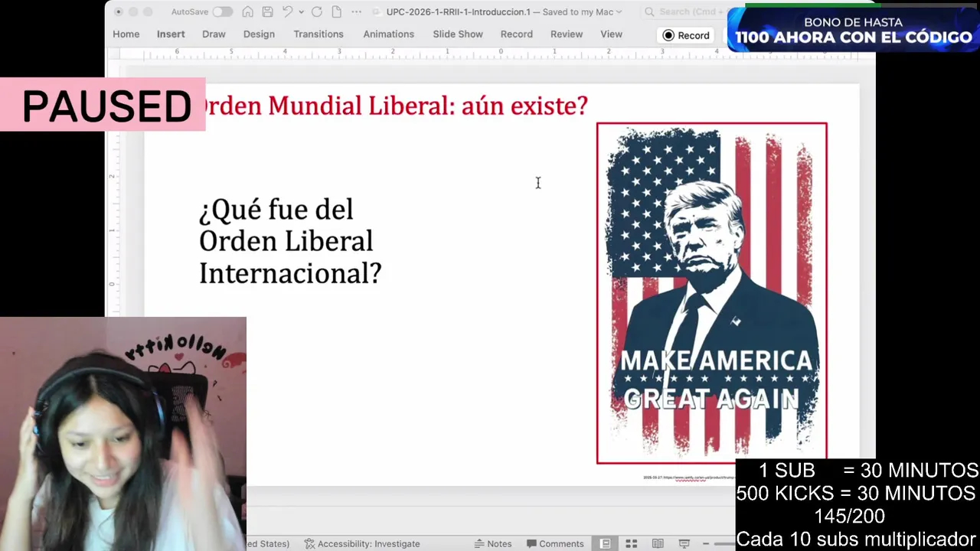Open the Record ribbon tab
980x551 pixels.
click(517, 34)
